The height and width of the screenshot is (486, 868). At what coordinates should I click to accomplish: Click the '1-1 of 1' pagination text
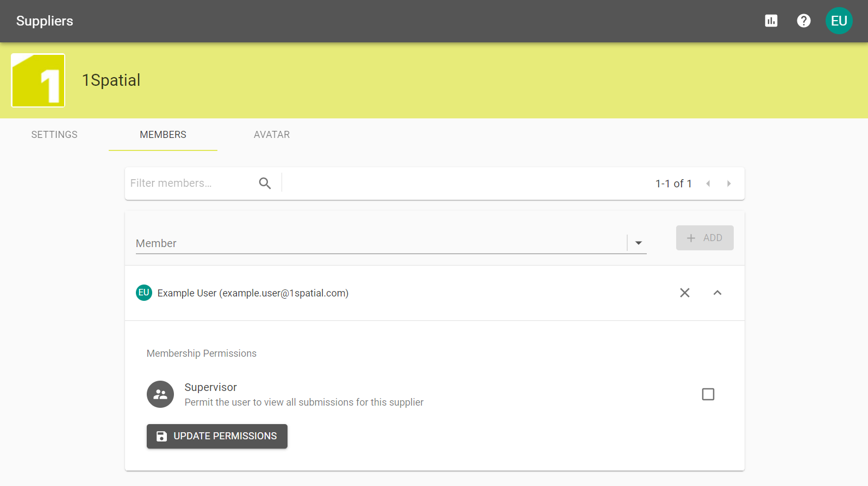[673, 184]
